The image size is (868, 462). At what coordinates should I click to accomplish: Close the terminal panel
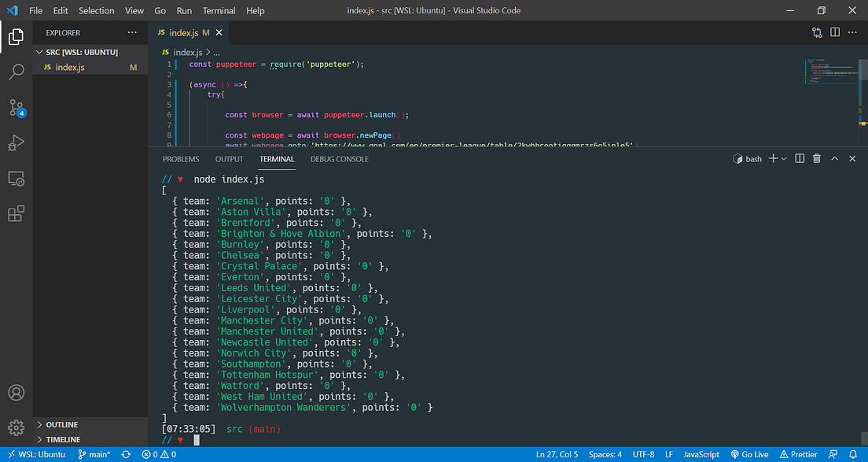(852, 159)
